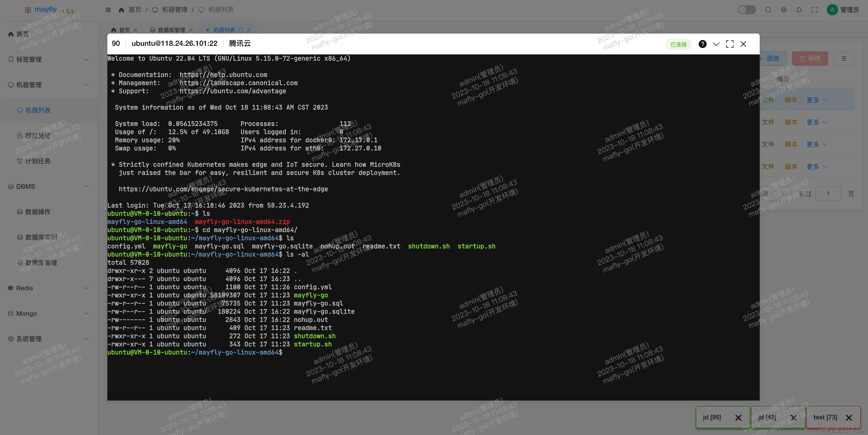
Task: Click refresh icon on 机器列表 tab
Action: pos(241,30)
